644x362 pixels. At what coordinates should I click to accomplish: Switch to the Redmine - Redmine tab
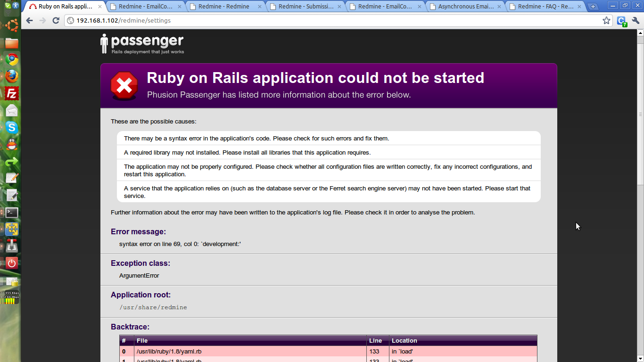click(224, 7)
